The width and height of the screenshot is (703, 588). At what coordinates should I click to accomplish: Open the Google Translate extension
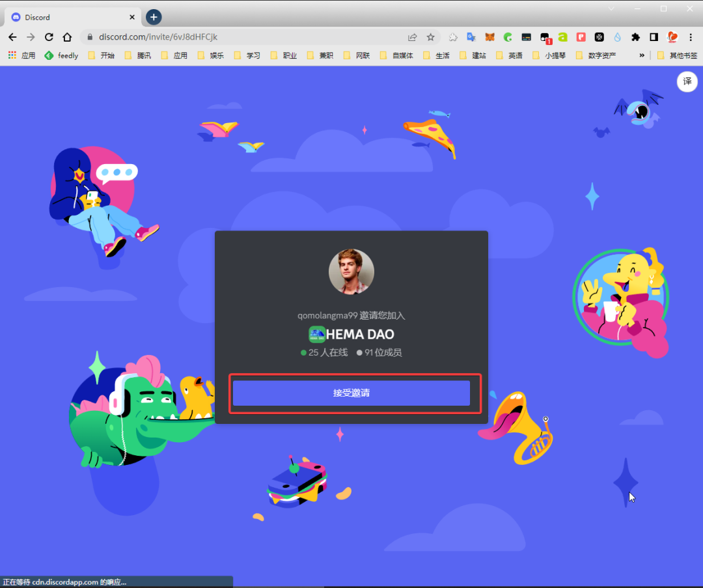click(x=471, y=37)
